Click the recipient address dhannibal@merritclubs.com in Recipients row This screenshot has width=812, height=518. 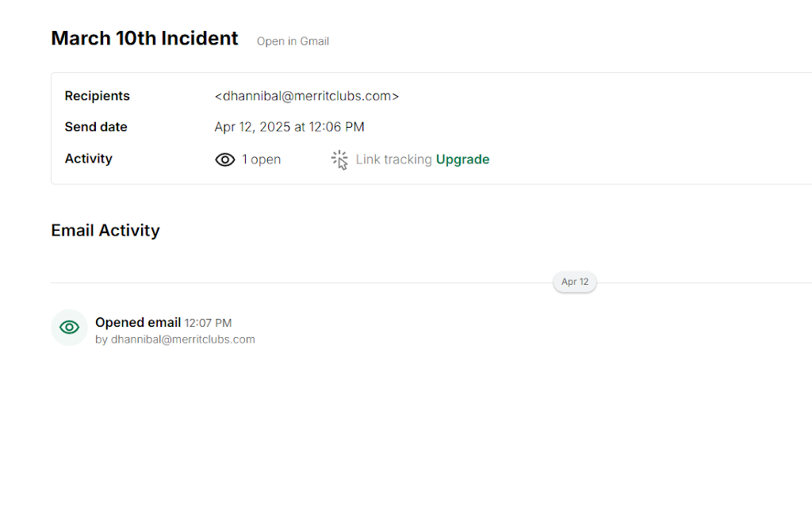pyautogui.click(x=306, y=96)
